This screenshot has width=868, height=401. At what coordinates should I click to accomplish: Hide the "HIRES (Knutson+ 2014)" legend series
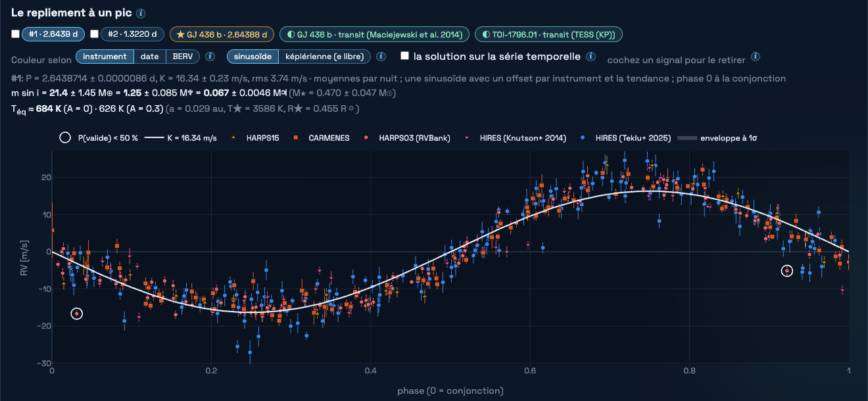(x=515, y=138)
